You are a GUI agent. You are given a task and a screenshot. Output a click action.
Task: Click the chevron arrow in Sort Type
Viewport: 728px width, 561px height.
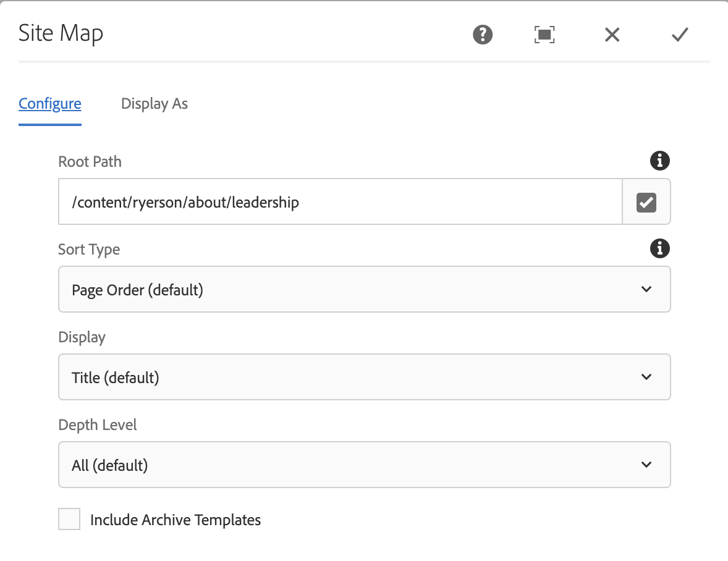646,289
